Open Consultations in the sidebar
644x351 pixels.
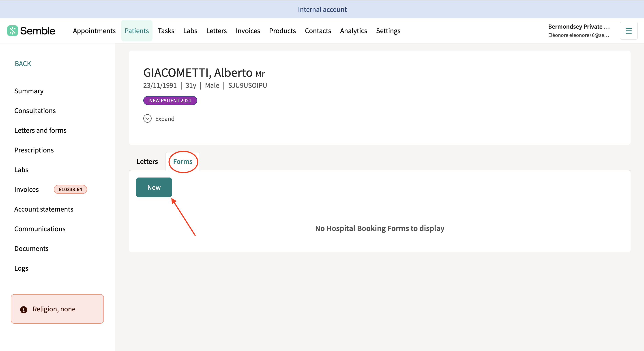tap(35, 111)
